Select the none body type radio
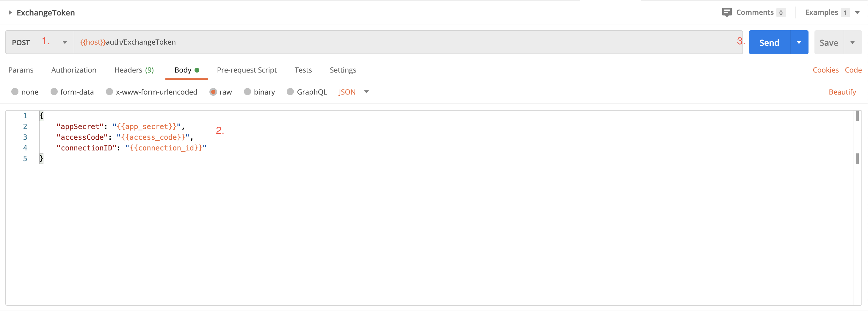Image resolution: width=868 pixels, height=311 pixels. click(15, 92)
